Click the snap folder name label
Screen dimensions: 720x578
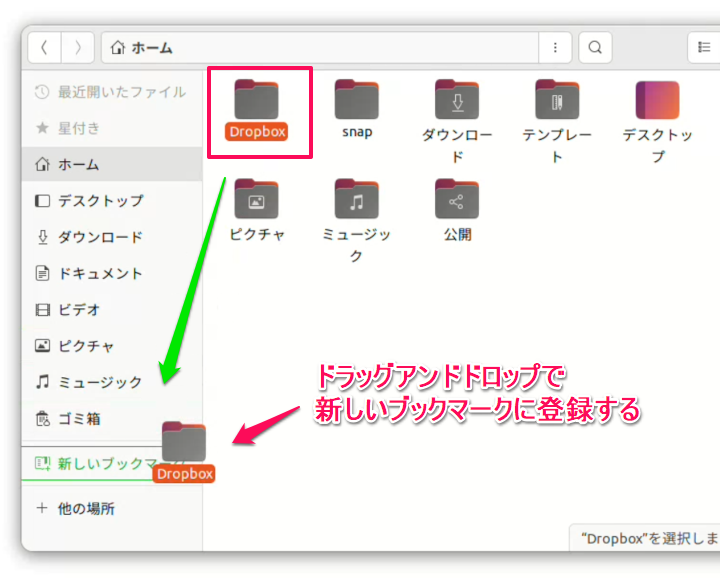357,132
